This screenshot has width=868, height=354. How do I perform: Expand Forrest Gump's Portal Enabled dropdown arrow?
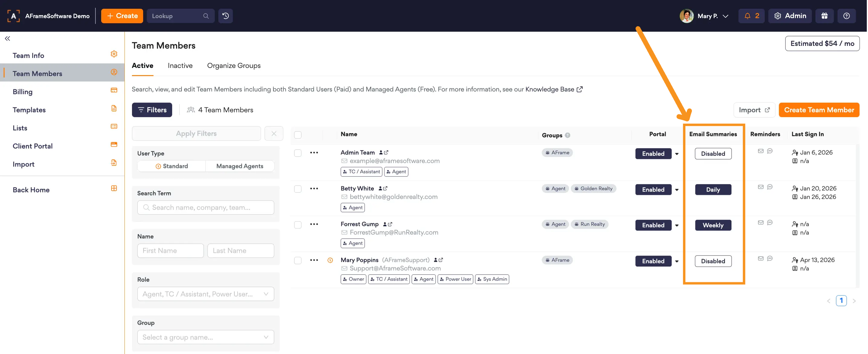tap(676, 225)
